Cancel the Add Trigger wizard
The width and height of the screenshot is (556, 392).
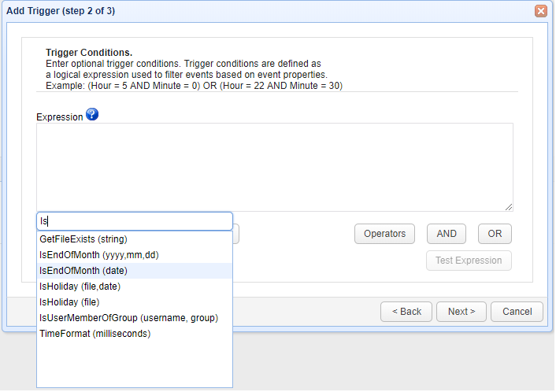(x=517, y=312)
